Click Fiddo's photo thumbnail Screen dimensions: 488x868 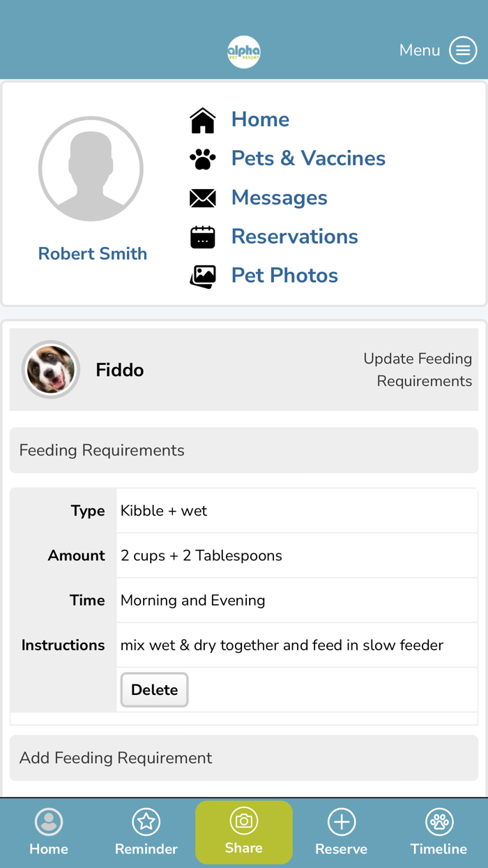coord(51,369)
